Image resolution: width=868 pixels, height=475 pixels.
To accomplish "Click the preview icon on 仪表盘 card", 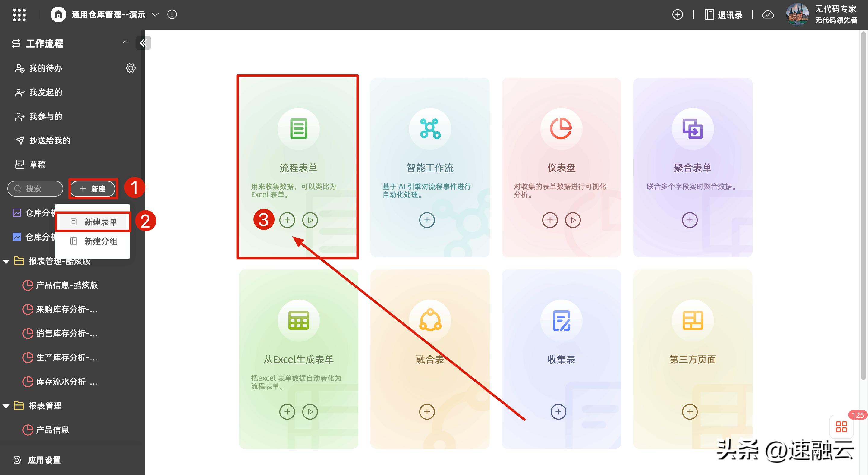I will pos(573,220).
